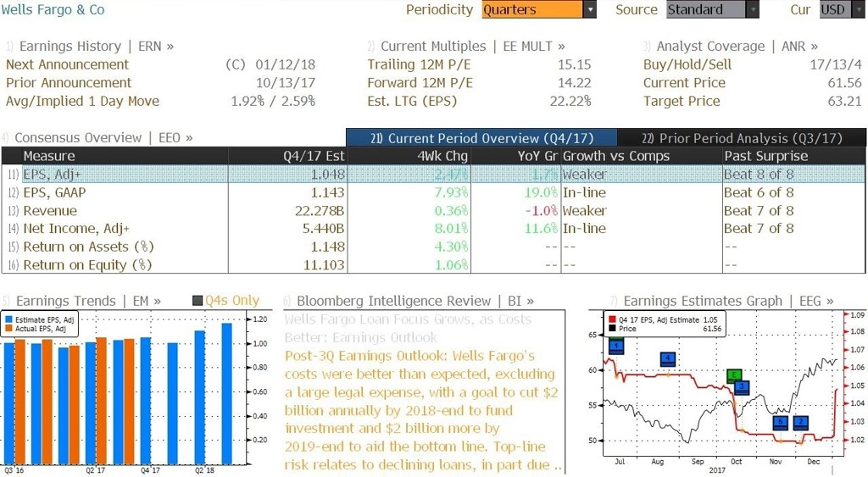Click Wells Fargo Loan Focus Grows headline
This screenshot has height=477, width=868.
[408, 328]
